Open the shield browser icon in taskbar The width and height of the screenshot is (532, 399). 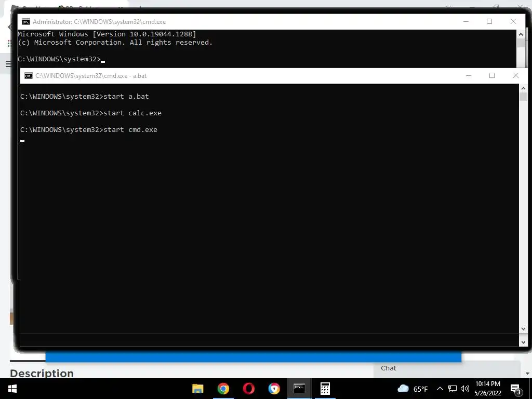click(274, 389)
